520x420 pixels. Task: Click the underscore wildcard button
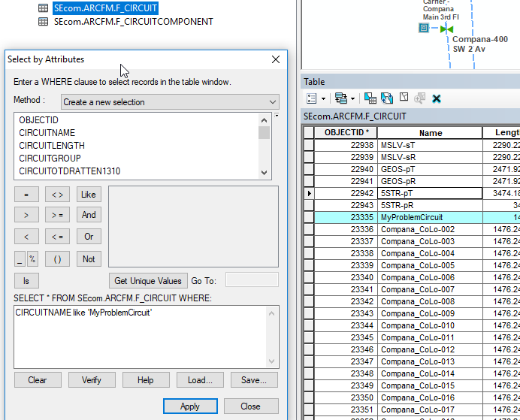(x=20, y=259)
